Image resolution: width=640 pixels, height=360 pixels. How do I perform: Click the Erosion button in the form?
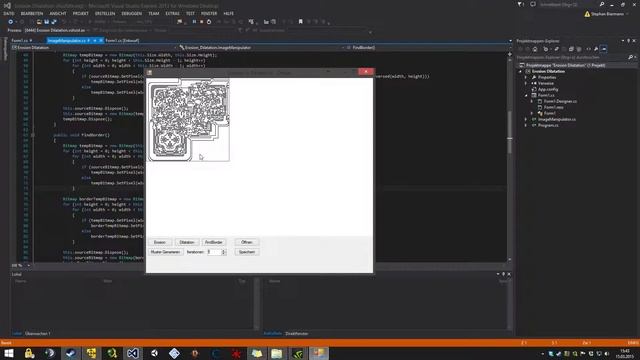160,242
